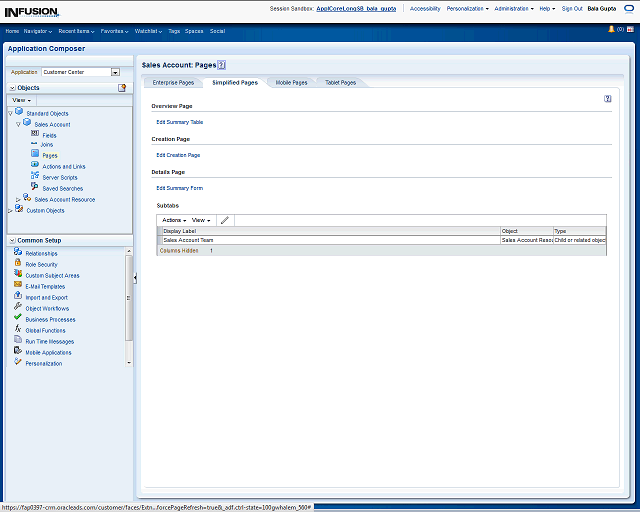Click the E-Mail Templates envelope icon
Viewport: 640px width, 512px height.
click(18, 286)
